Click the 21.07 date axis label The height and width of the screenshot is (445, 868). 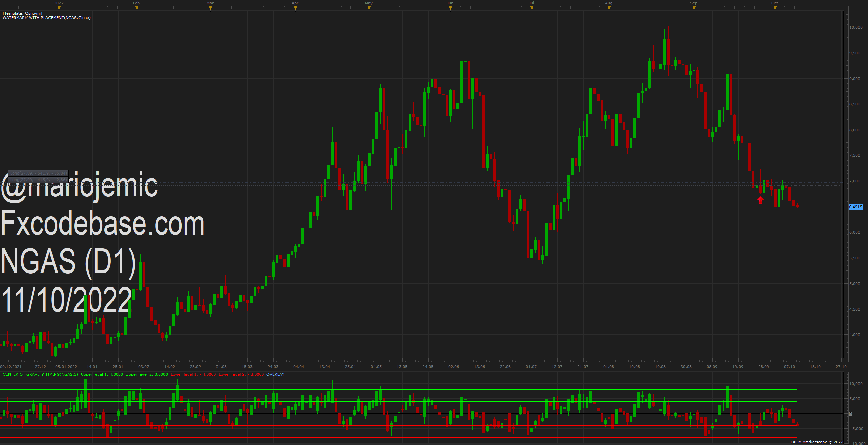(583, 367)
